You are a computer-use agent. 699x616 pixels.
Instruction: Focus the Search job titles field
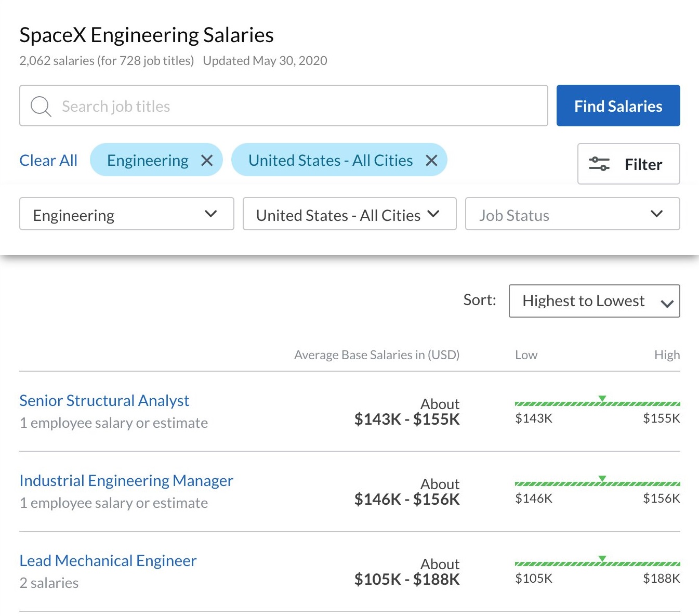(x=284, y=106)
